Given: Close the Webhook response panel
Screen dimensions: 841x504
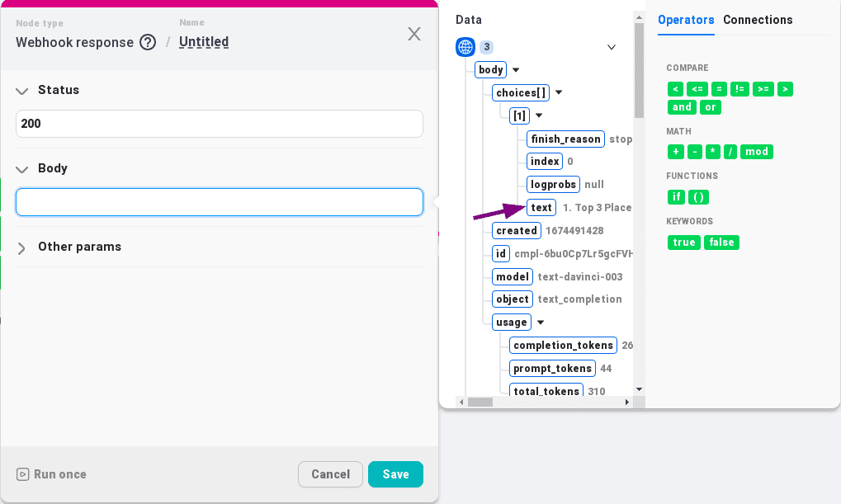Looking at the screenshot, I should pyautogui.click(x=414, y=34).
